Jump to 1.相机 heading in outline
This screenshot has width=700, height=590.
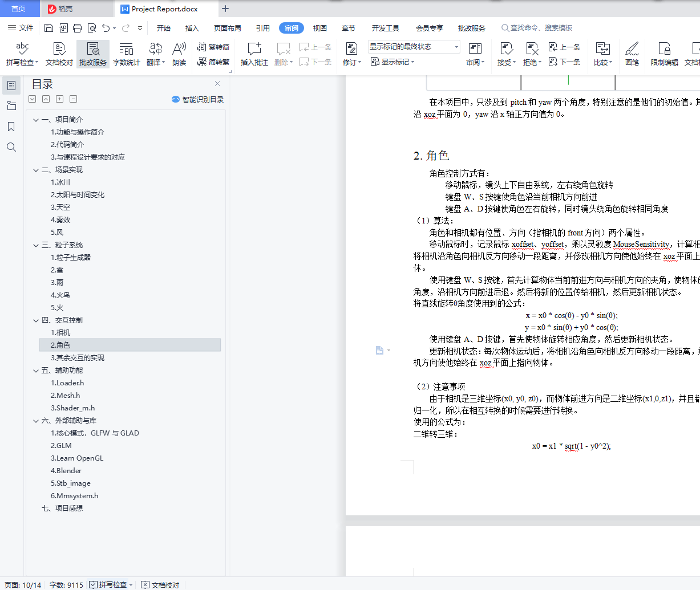[x=60, y=333]
